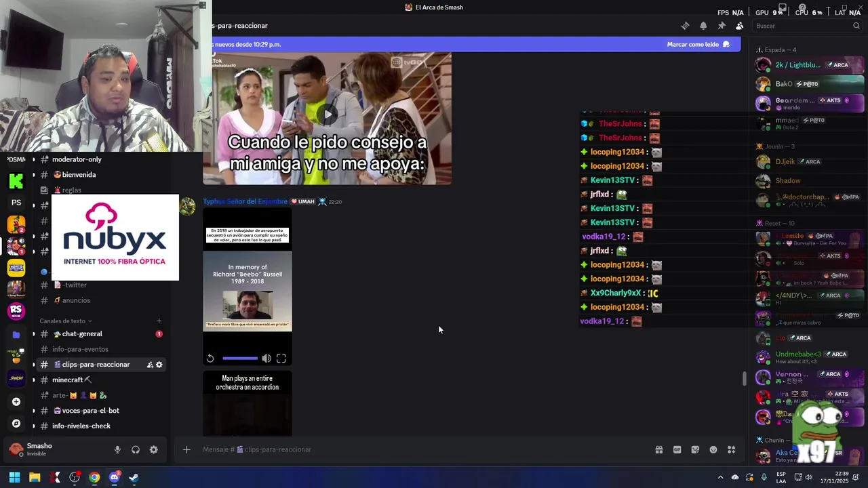Open the RS server icon

(16, 310)
